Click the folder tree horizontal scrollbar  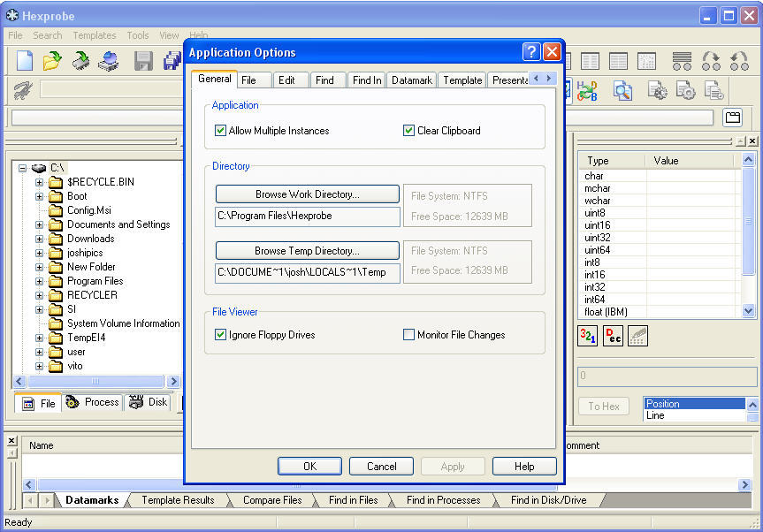96,381
